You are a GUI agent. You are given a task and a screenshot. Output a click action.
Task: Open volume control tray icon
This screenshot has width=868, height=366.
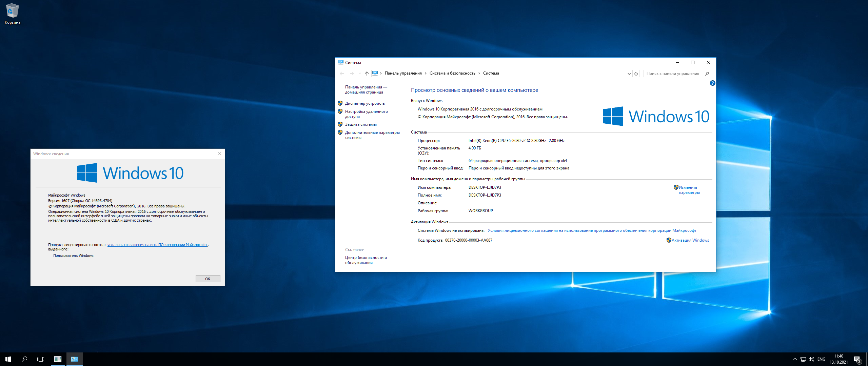tap(811, 359)
